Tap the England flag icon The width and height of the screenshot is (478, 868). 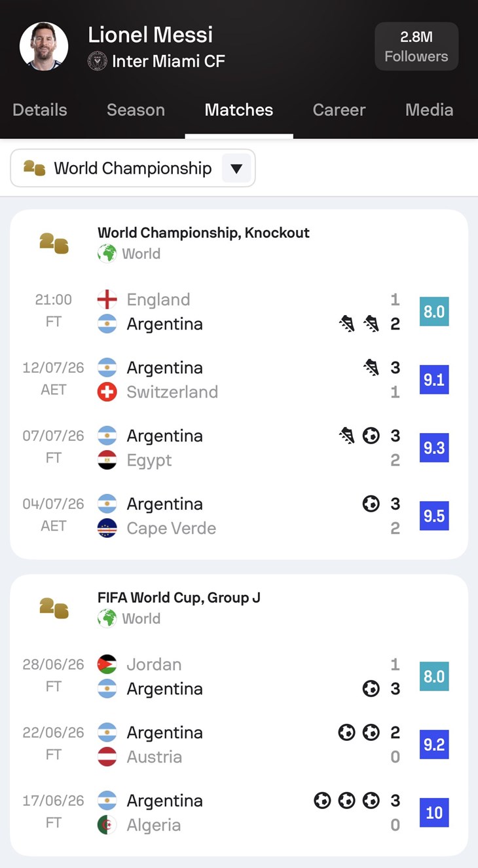(x=107, y=299)
